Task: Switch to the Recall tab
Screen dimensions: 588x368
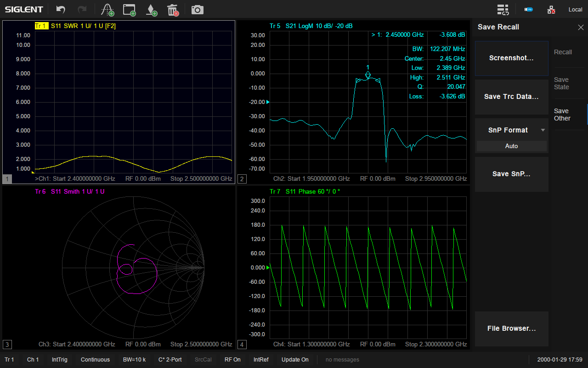Action: point(563,52)
